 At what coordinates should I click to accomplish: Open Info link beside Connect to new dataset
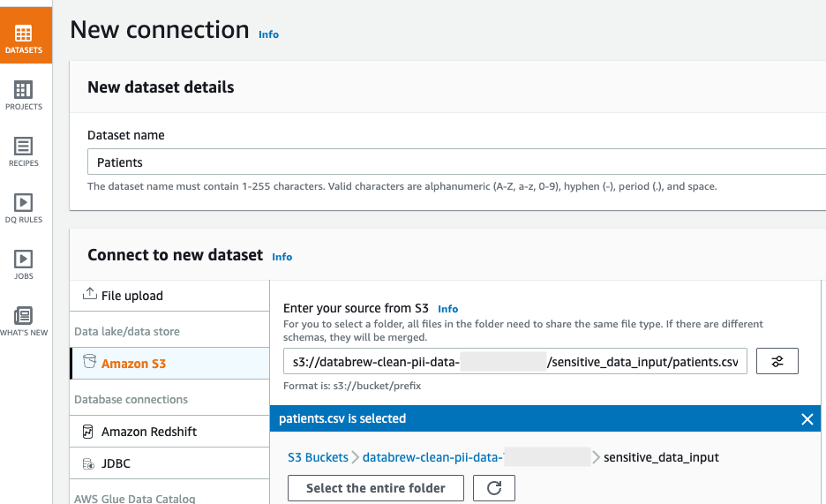pyautogui.click(x=282, y=257)
